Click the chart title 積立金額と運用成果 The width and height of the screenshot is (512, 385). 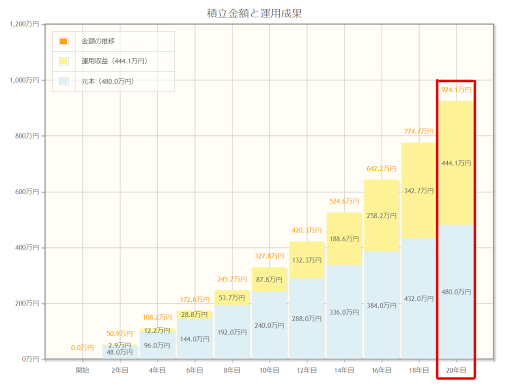tap(254, 13)
